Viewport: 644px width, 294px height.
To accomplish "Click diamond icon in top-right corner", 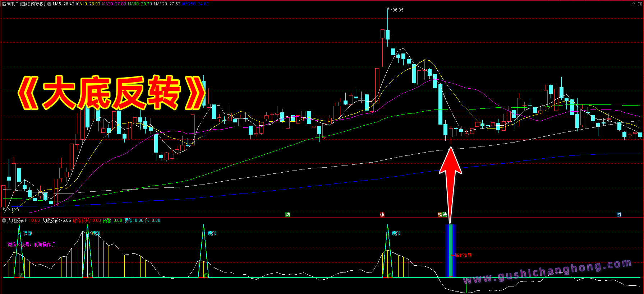I will (x=633, y=4).
